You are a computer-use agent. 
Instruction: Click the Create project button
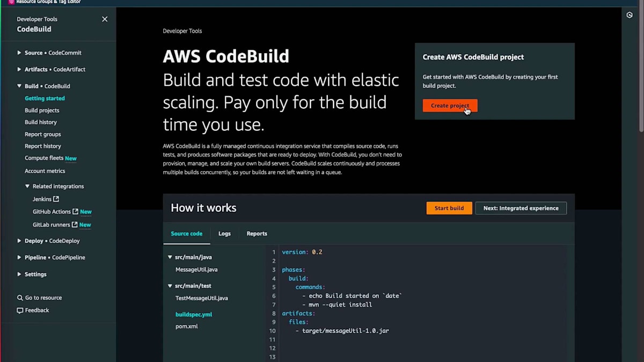[450, 106]
